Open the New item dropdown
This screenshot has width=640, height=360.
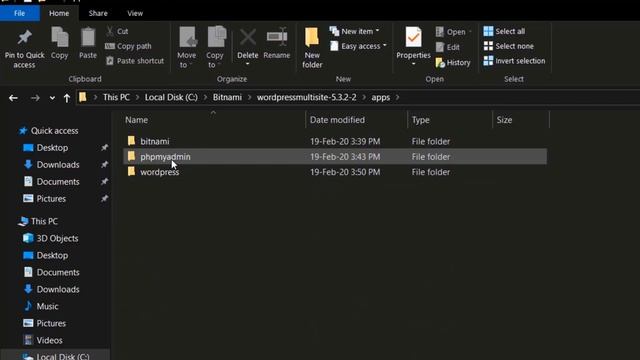[355, 31]
